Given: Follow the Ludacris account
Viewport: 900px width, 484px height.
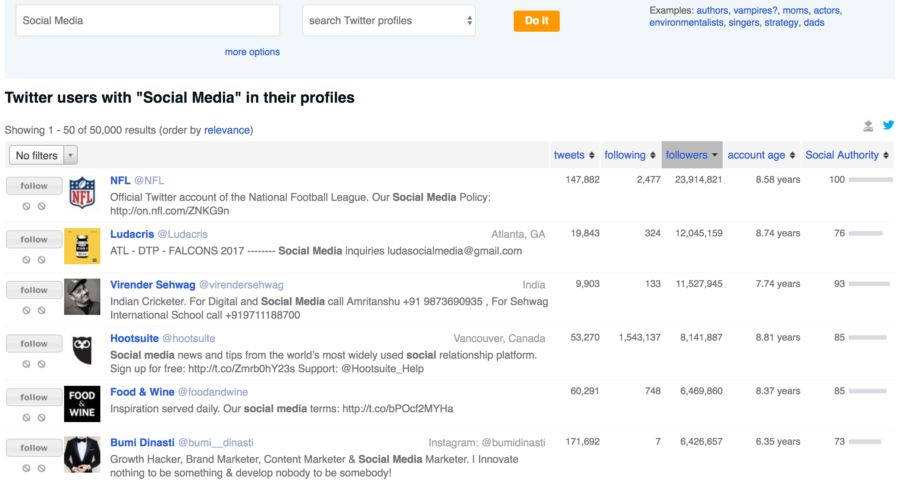Looking at the screenshot, I should pos(34,239).
